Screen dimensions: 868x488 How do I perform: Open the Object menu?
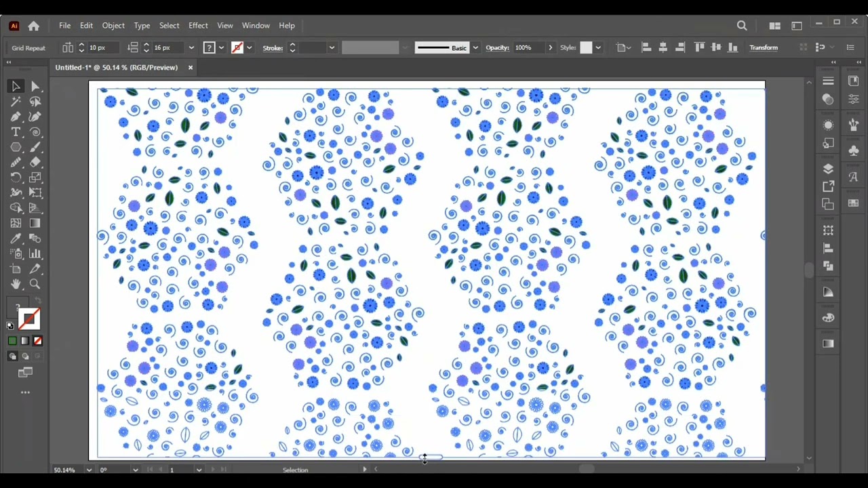pos(113,26)
